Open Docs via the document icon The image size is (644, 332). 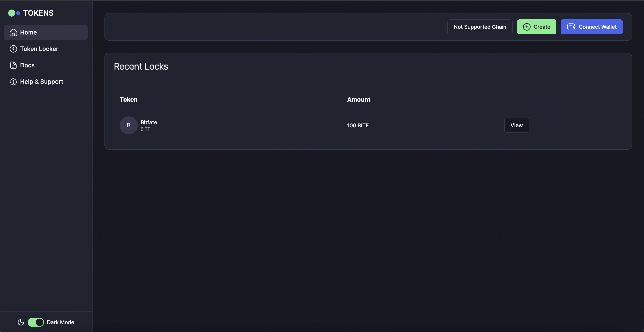pyautogui.click(x=13, y=65)
